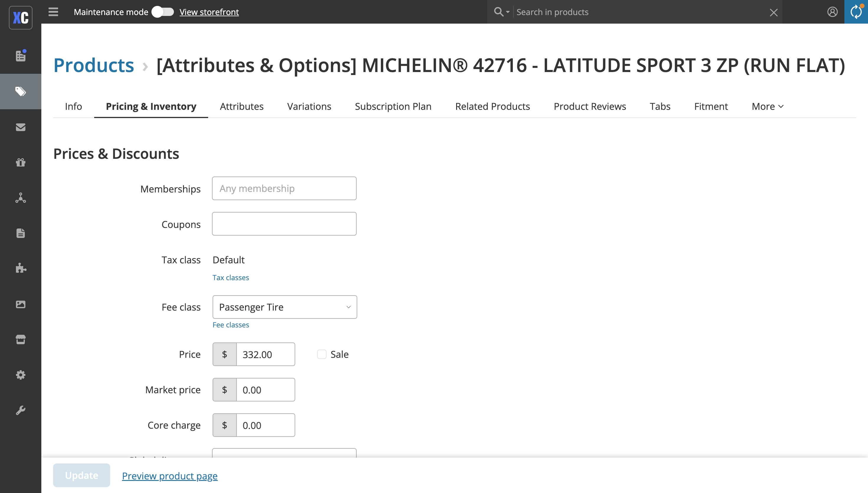Switch to the Attributes tab
This screenshot has width=868, height=493.
coord(242,106)
